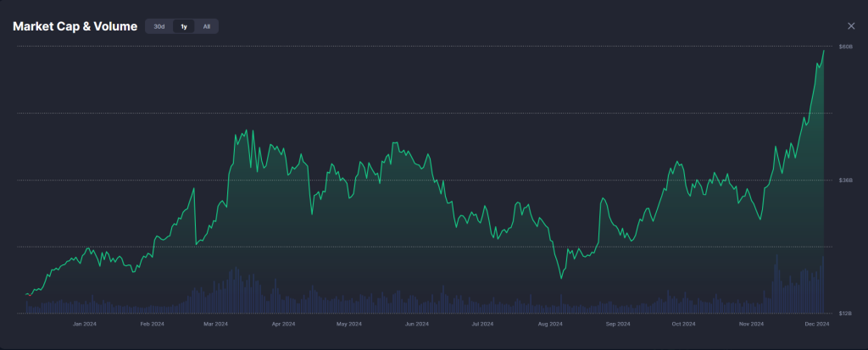Click the Market Cap & Volume title
868x350 pixels.
(x=75, y=26)
